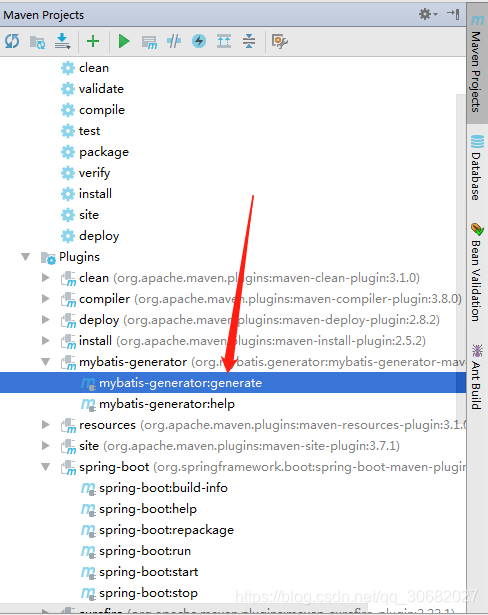This screenshot has width=488, height=615.
Task: Click the install plugin label under Plugins
Action: click(95, 341)
